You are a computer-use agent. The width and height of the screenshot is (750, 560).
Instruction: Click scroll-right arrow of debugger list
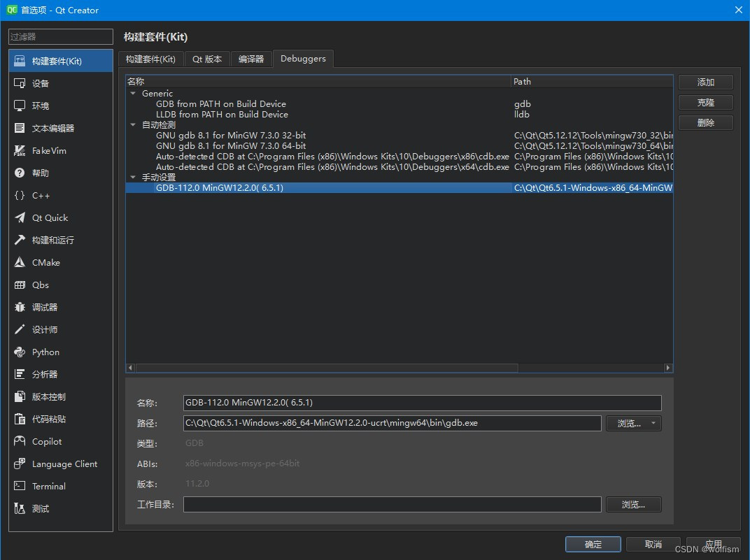[668, 368]
